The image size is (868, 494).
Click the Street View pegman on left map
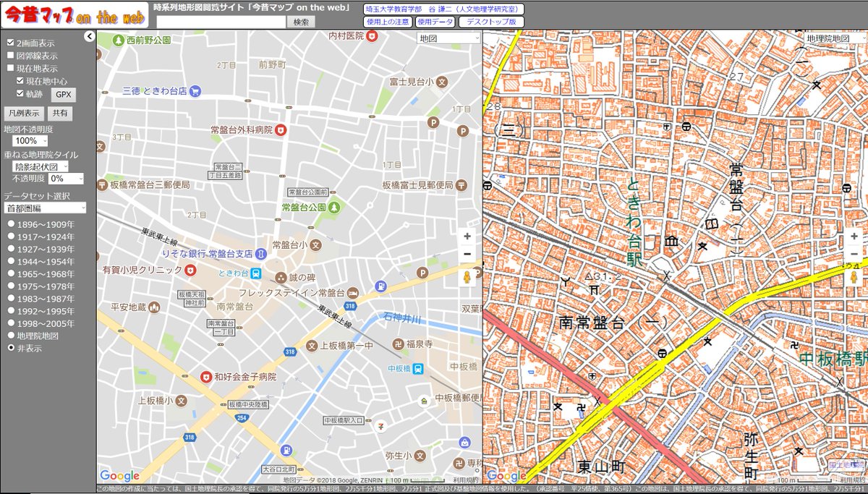467,278
